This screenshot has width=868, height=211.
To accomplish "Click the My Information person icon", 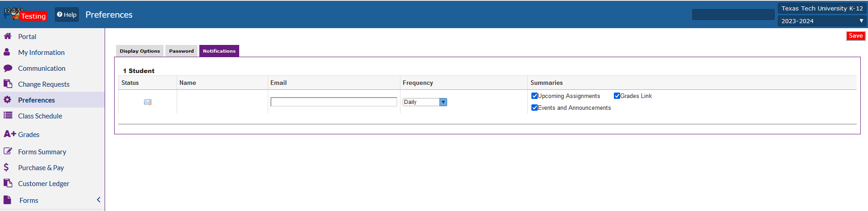I will 7,52.
